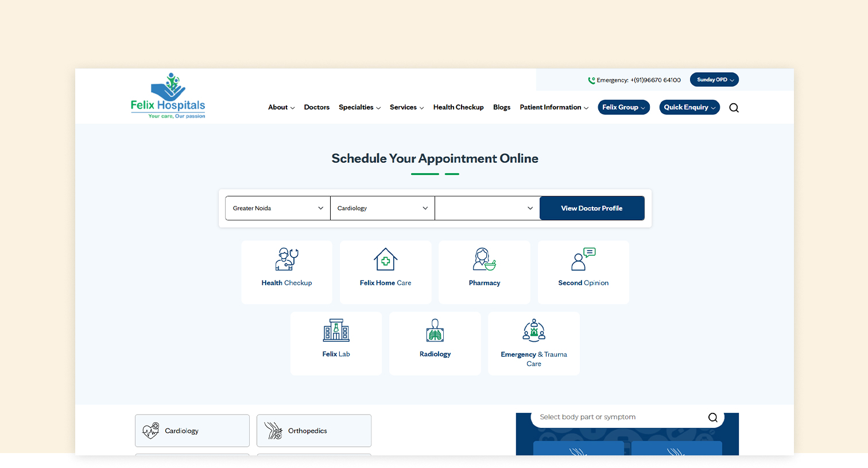Expand the Felix Group menu
Screen dimensions: 868x468
pos(623,107)
